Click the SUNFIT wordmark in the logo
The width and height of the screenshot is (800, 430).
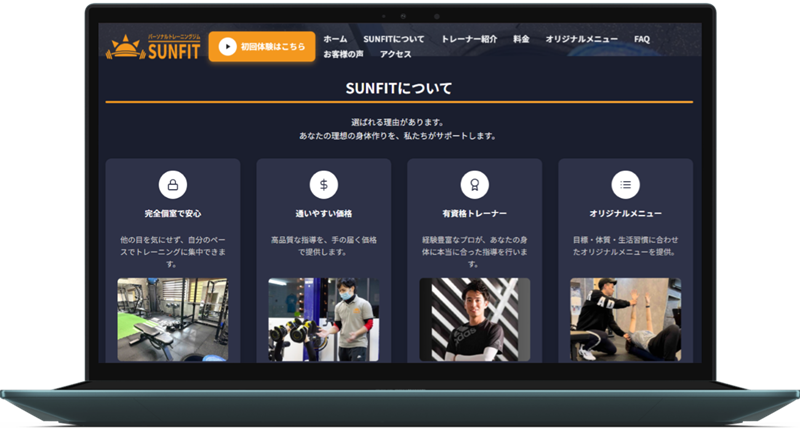[174, 51]
